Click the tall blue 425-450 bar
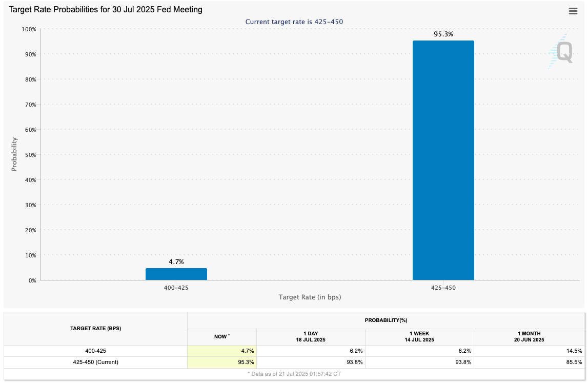 pyautogui.click(x=443, y=160)
